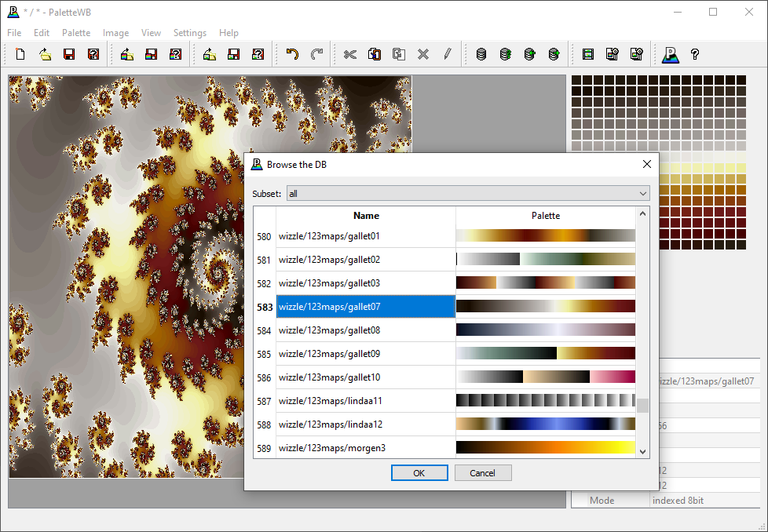Click the pencil edit toolbar icon
768x532 pixels.
click(447, 54)
